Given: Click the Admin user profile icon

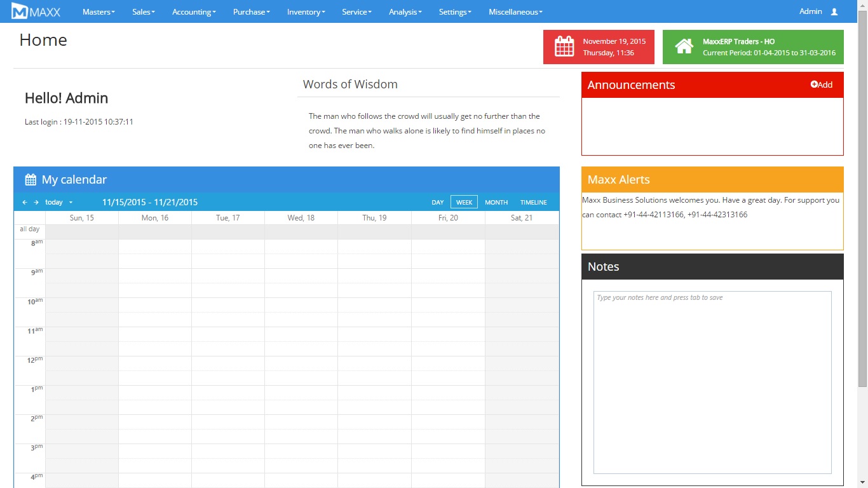Looking at the screenshot, I should 834,11.
